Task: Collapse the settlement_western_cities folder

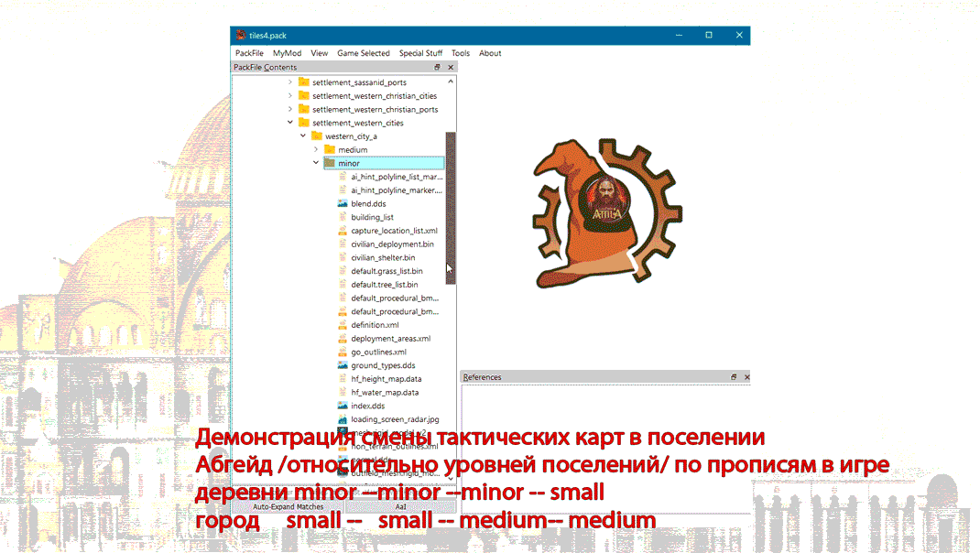Action: (x=290, y=123)
